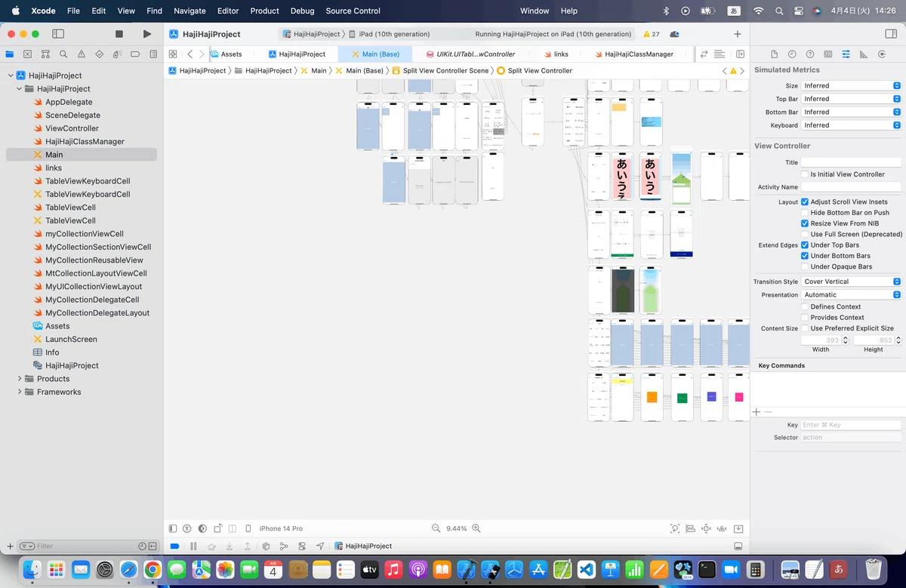Image resolution: width=906 pixels, height=588 pixels.
Task: Check Hide Bottom Bar on Push
Action: (805, 213)
